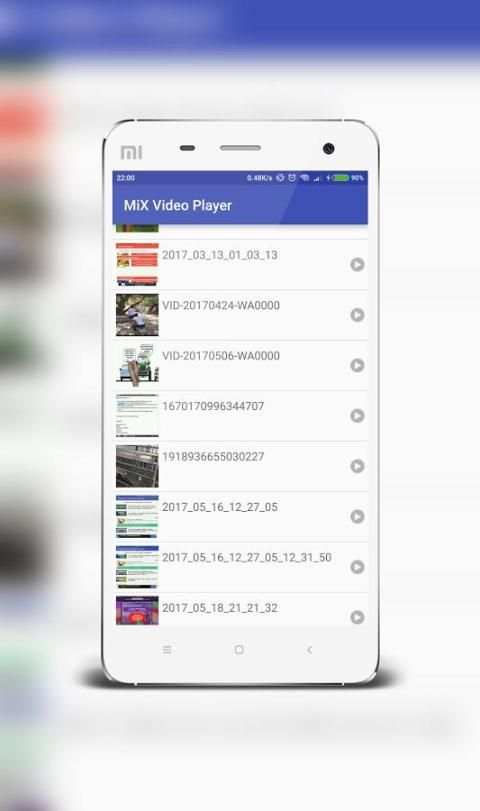
Task: Tap the Wi-Fi icon in status bar
Action: tap(305, 178)
